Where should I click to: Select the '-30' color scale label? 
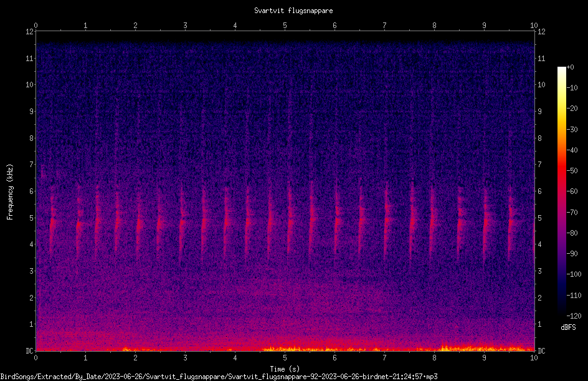click(572, 130)
